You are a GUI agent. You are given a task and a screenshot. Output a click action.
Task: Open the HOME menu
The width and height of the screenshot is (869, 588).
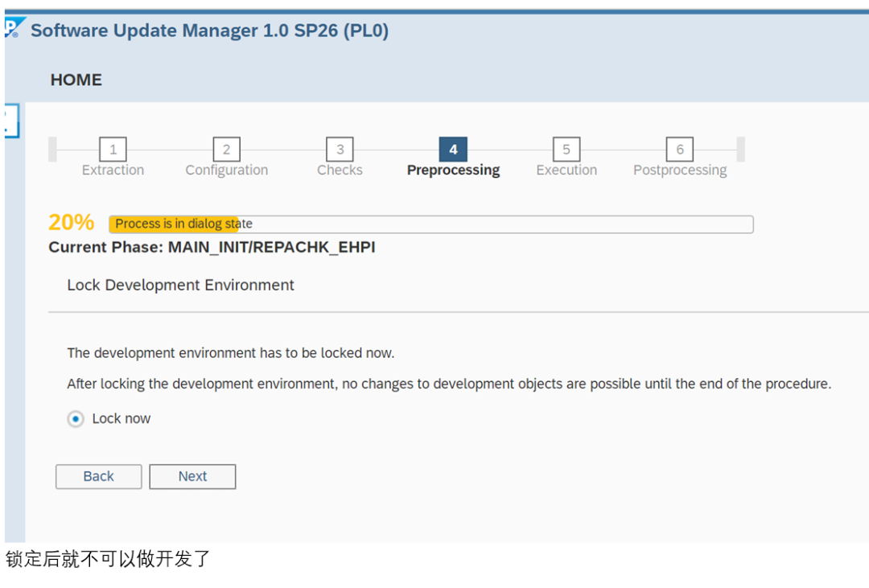point(76,80)
